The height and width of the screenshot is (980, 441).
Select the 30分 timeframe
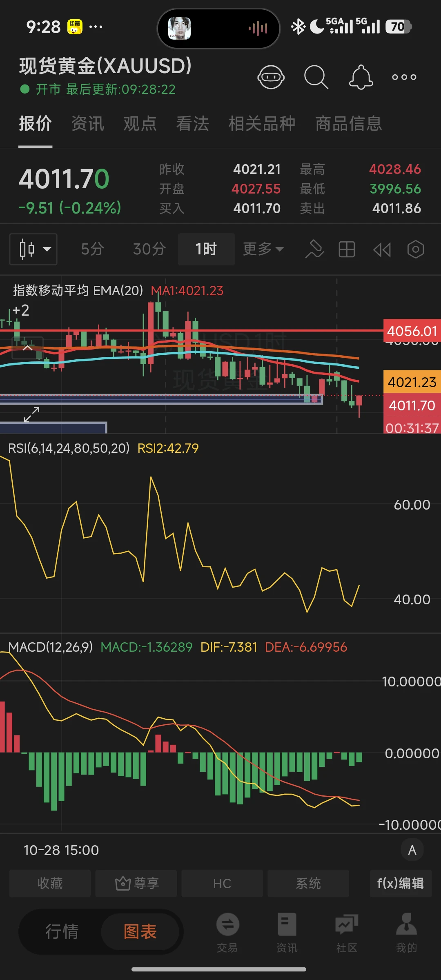pos(149,249)
